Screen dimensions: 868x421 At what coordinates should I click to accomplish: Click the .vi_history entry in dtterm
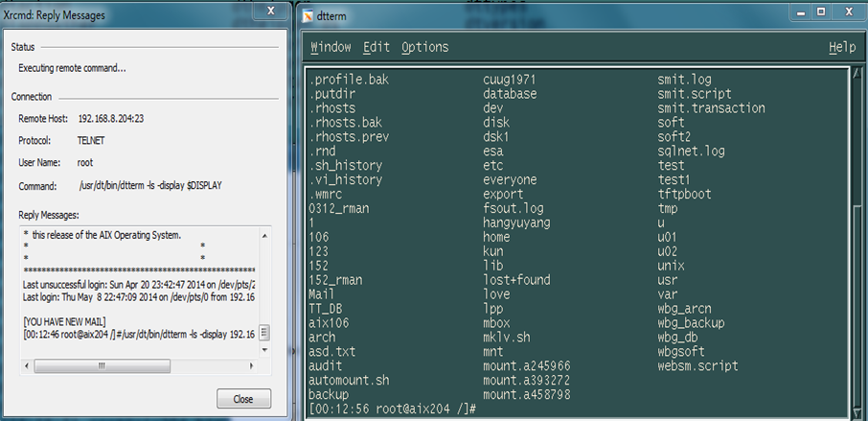[346, 180]
